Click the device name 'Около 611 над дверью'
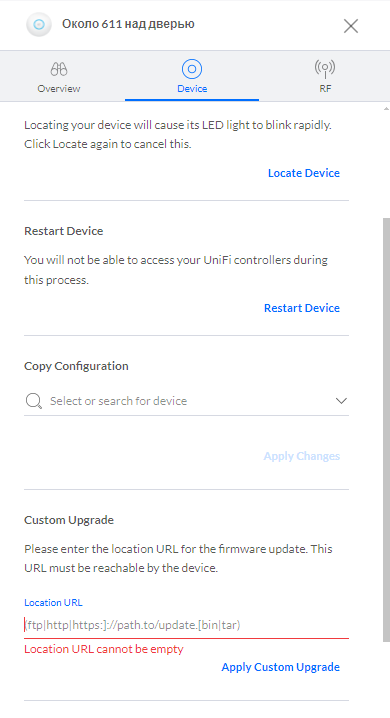The width and height of the screenshot is (390, 718). pos(128,24)
